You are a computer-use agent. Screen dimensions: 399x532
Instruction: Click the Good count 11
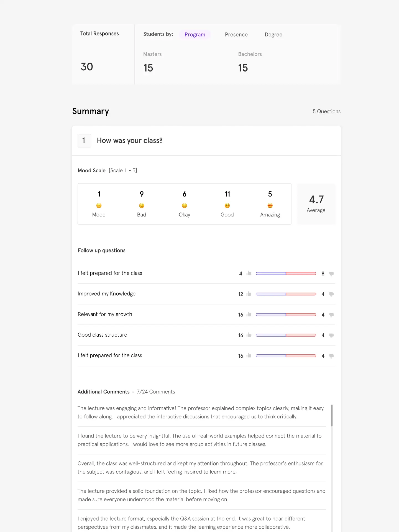tap(227, 194)
